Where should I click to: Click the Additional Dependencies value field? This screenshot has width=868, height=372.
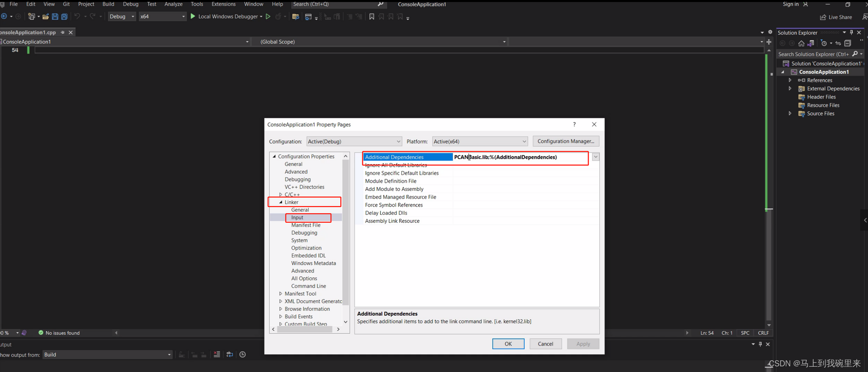[522, 157]
